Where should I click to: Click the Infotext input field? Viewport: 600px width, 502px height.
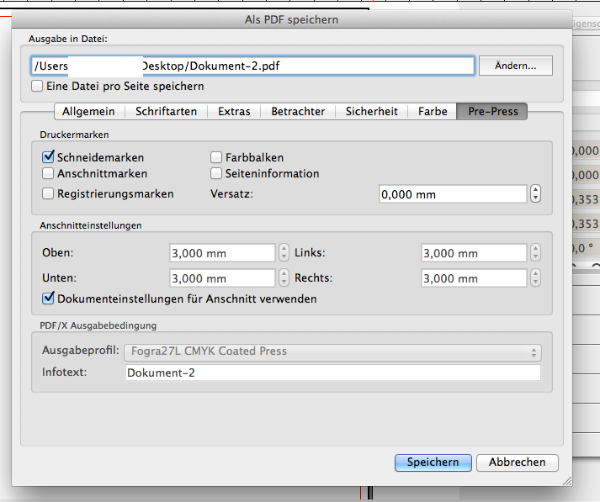pyautogui.click(x=331, y=373)
